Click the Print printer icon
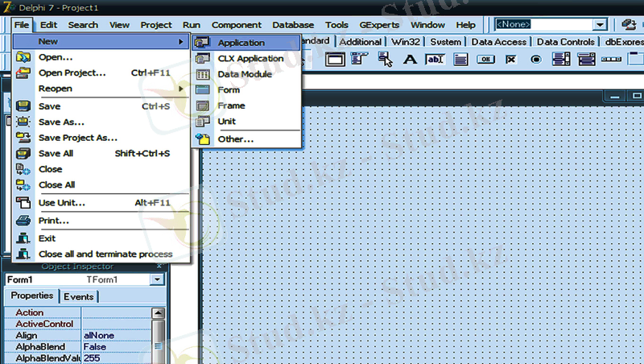The width and height of the screenshot is (644, 364). [x=23, y=221]
